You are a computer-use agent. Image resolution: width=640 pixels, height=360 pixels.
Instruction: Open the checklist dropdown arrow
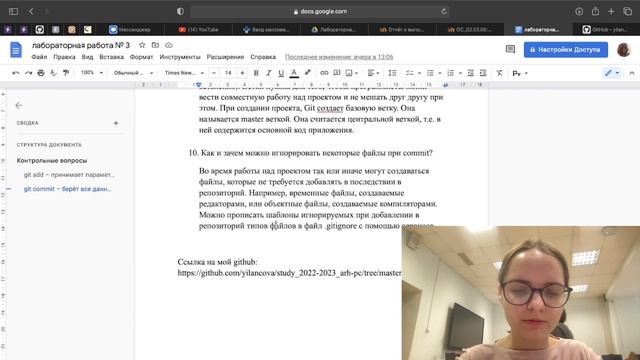pos(419,73)
